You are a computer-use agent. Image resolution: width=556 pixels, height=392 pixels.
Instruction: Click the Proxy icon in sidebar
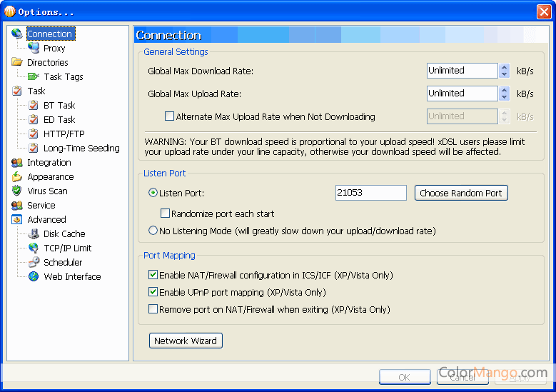tap(34, 48)
